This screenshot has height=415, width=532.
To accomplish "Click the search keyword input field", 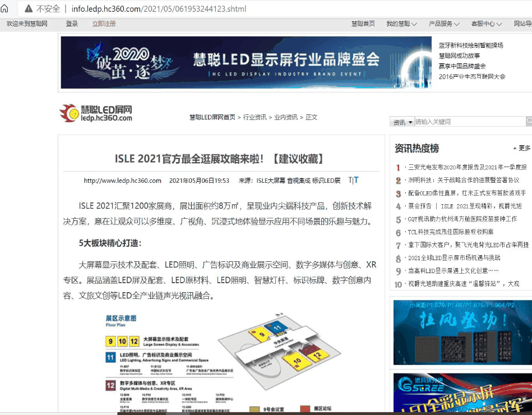I will coord(469,122).
